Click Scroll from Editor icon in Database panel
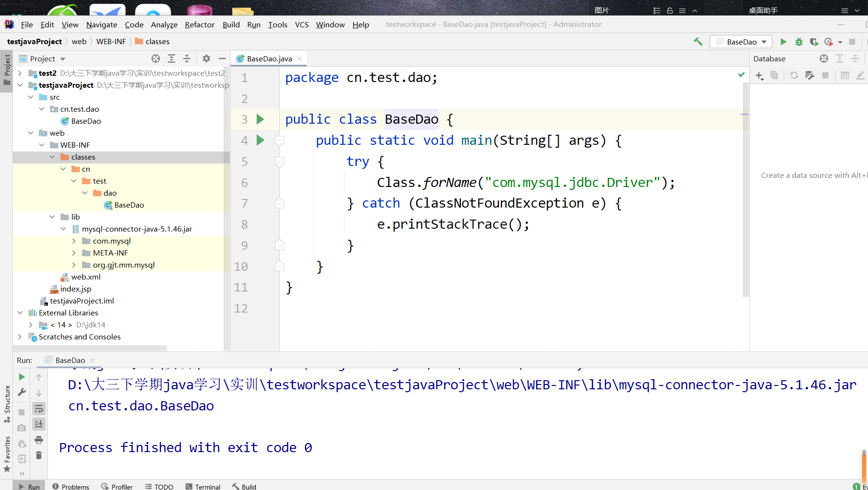This screenshot has width=868, height=490. [824, 58]
